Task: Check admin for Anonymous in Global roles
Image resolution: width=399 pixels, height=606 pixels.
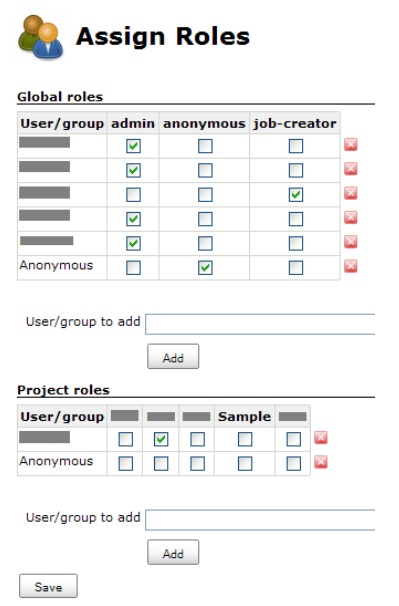Action: (133, 267)
